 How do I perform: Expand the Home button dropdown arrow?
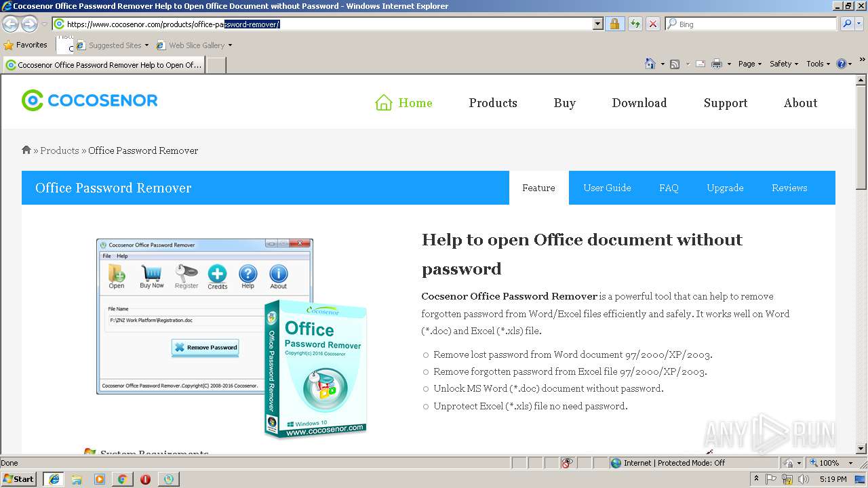(662, 64)
